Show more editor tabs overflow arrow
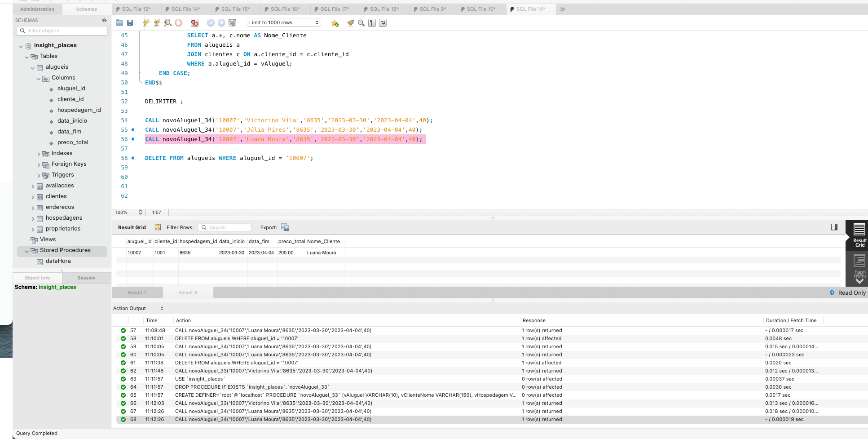This screenshot has height=439, width=868. tap(562, 9)
